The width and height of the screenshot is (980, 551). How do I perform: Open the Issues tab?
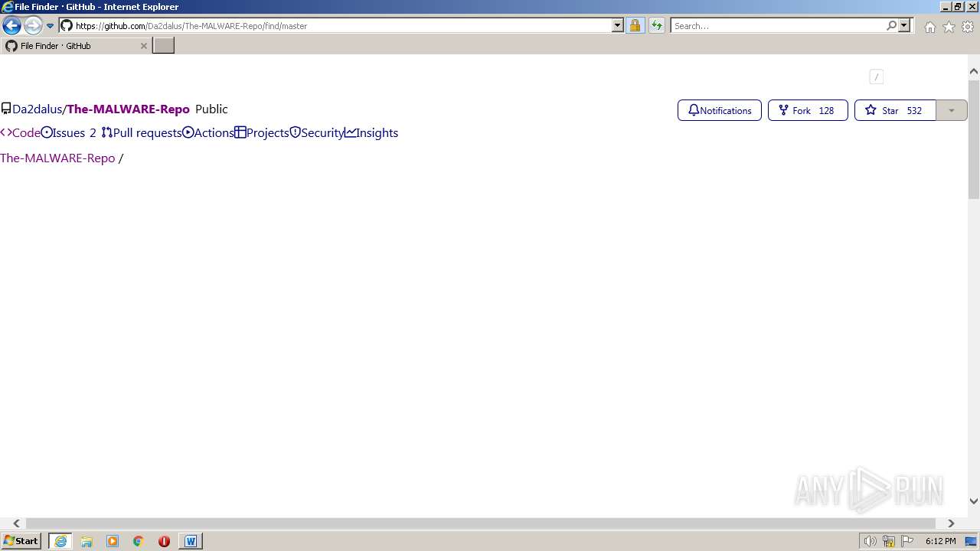pyautogui.click(x=69, y=132)
